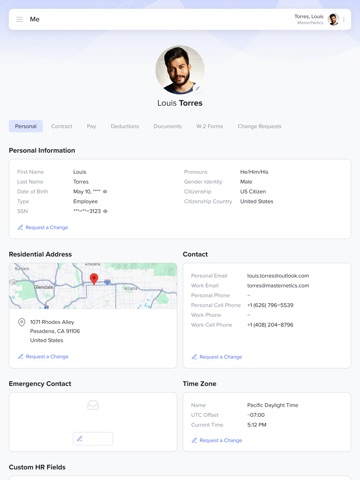Open the three-dot user options menu
This screenshot has width=360, height=480.
[344, 19]
